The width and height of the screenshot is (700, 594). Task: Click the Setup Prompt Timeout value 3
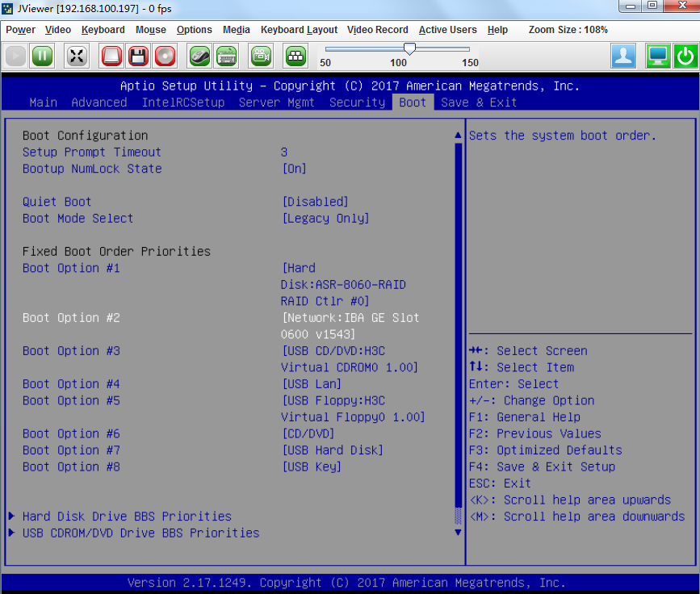[x=284, y=153]
